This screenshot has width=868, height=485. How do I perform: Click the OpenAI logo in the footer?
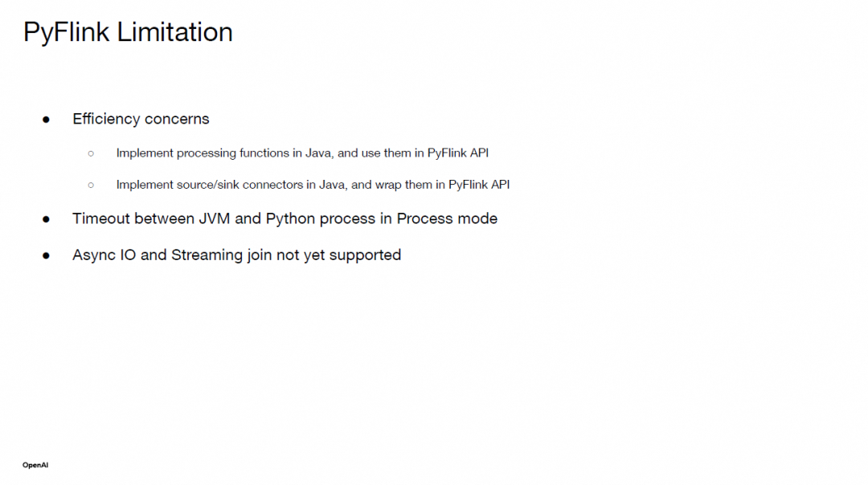pos(35,465)
